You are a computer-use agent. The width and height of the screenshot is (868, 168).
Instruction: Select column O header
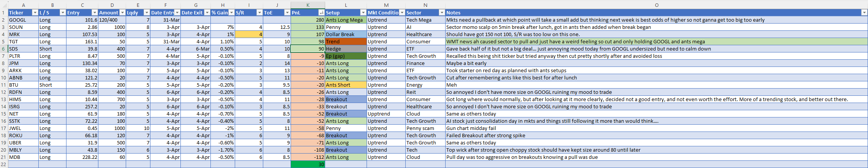click(x=656, y=5)
